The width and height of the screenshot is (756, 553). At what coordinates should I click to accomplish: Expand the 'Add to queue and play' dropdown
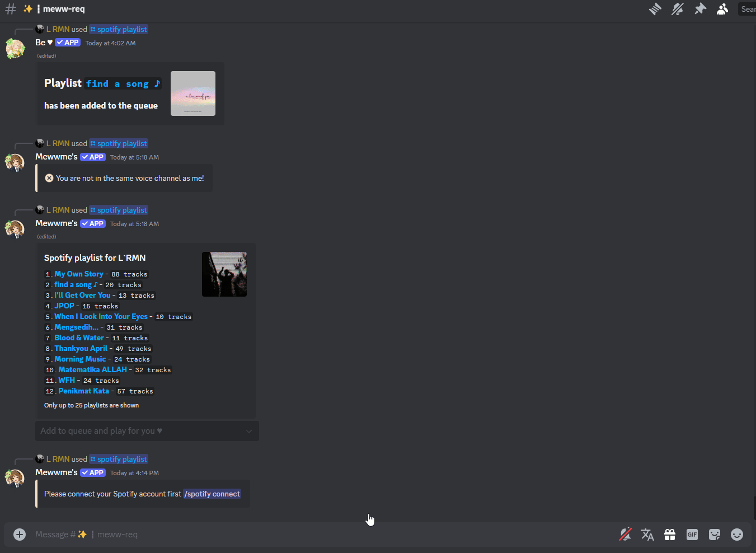(x=147, y=431)
